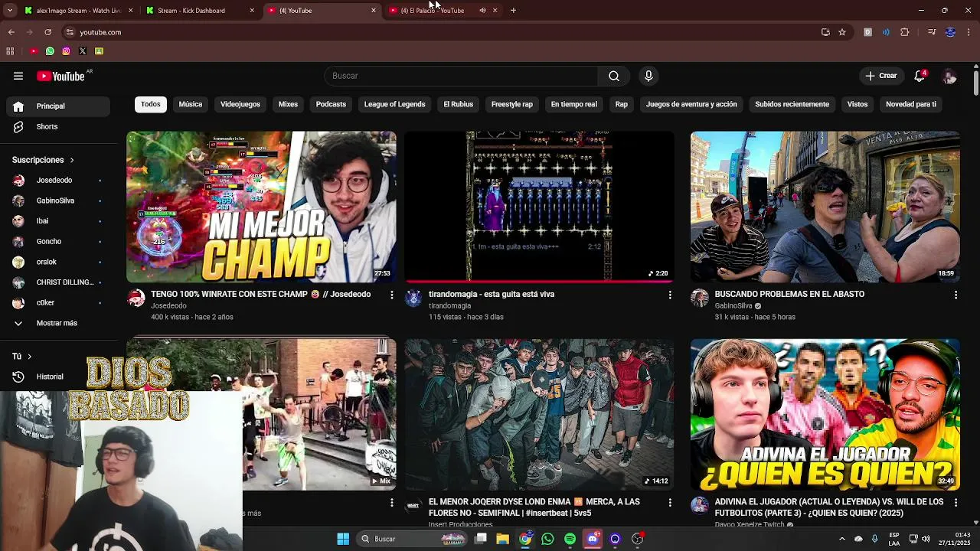
Task: Open the orslok subscription
Action: [x=58, y=262]
